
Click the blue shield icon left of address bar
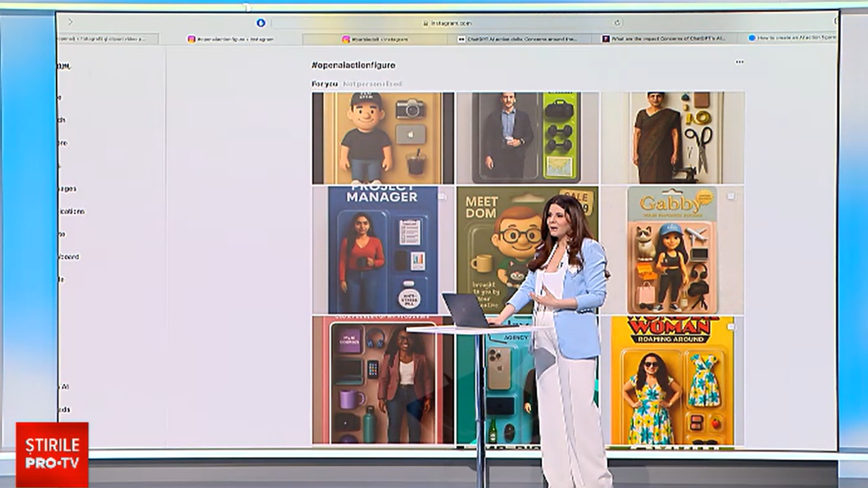260,23
